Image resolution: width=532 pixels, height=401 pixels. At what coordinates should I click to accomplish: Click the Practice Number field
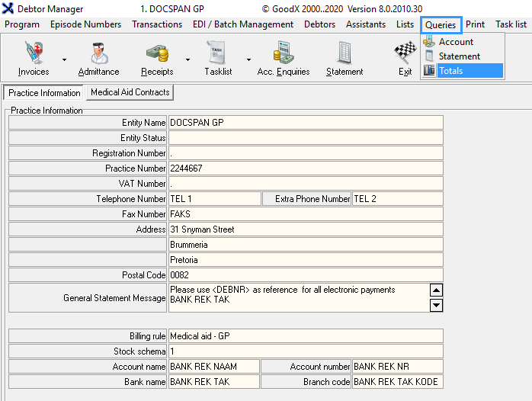[x=305, y=168]
